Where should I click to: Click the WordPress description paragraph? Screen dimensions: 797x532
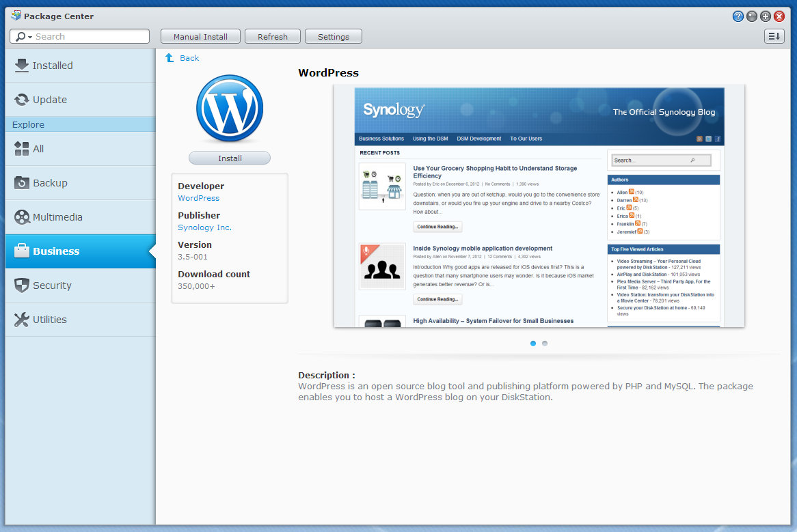pos(526,391)
